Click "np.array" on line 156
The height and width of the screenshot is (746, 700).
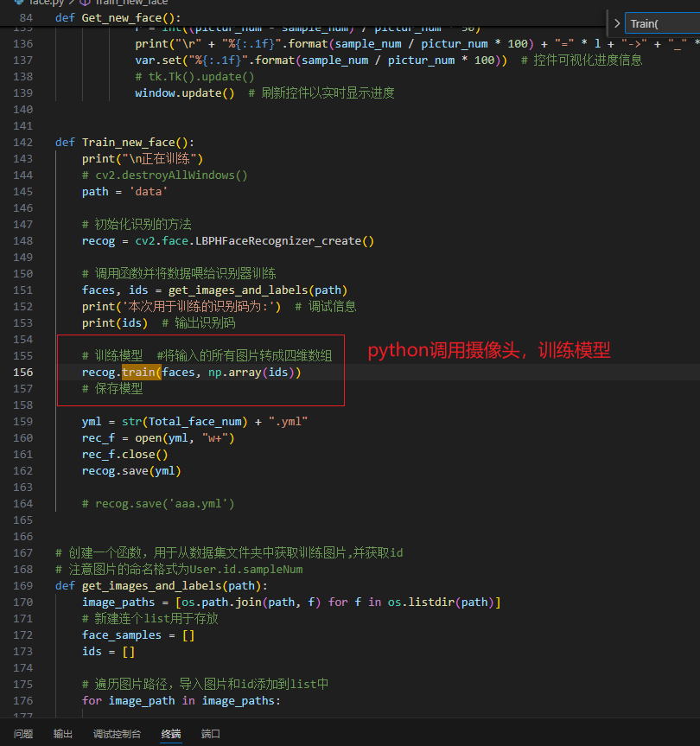235,372
